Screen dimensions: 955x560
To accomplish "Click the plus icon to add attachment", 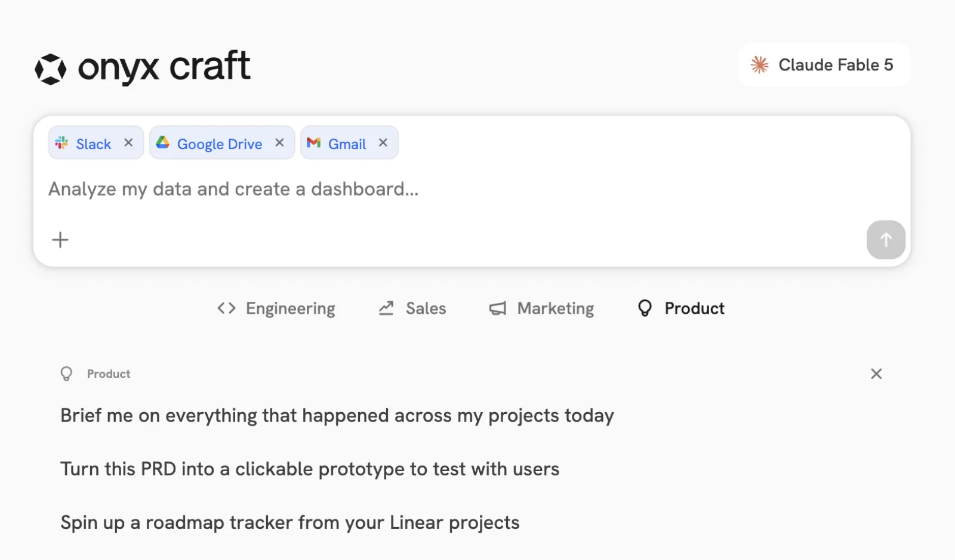I will click(x=60, y=240).
